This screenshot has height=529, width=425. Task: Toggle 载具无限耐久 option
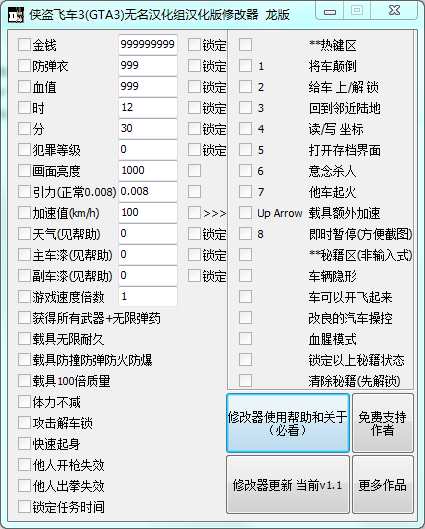tap(24, 339)
